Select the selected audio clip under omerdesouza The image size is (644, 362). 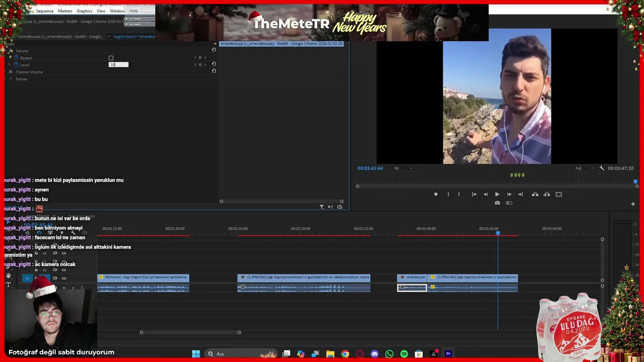click(412, 288)
